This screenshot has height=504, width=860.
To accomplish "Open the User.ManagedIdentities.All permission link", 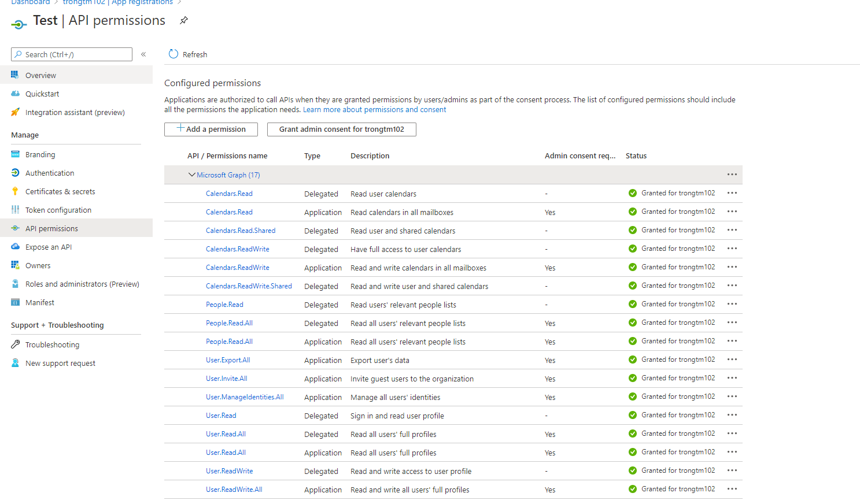I will [x=245, y=396].
